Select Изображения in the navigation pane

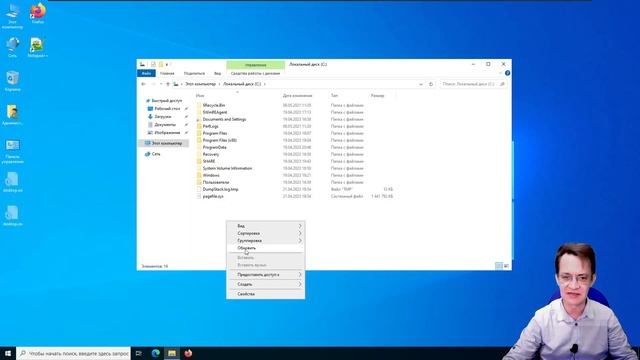tap(167, 133)
